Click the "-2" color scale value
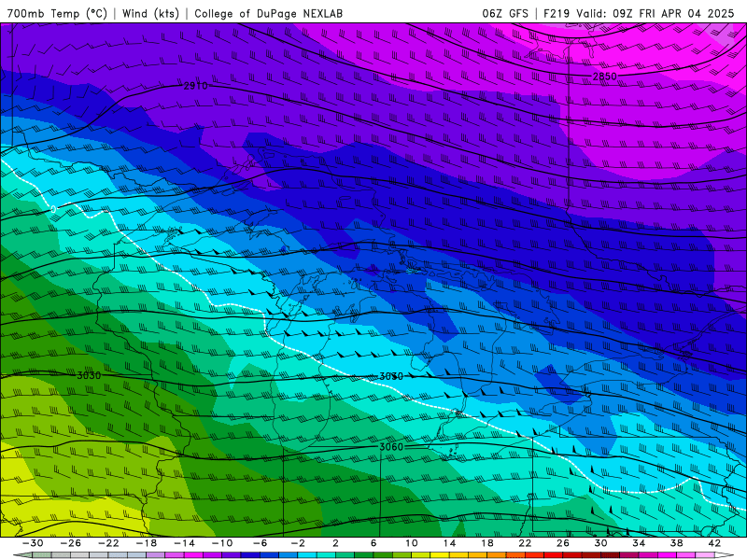 (298, 543)
